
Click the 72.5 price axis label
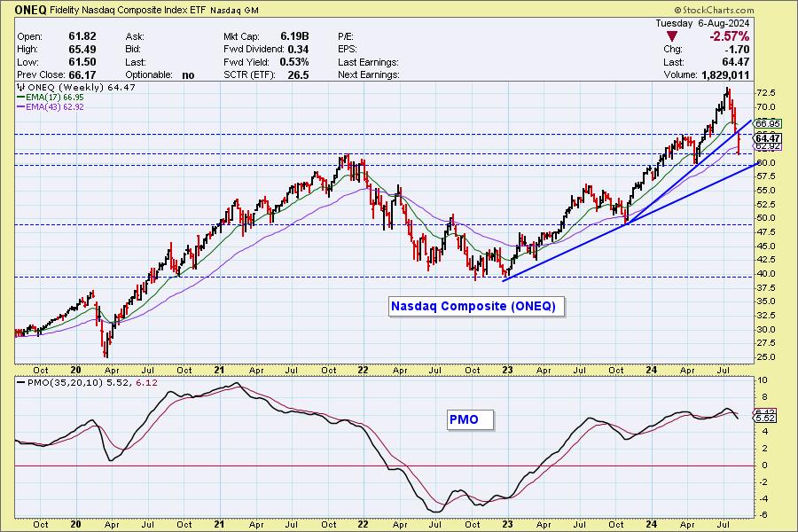(x=766, y=93)
